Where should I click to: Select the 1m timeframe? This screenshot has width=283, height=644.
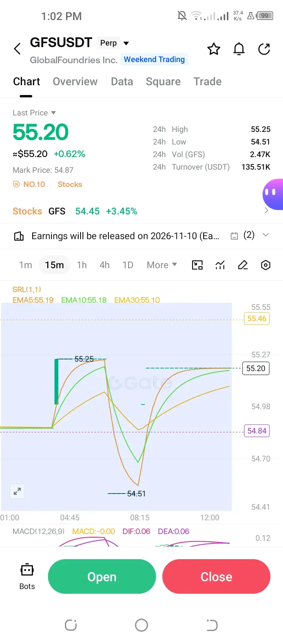26,265
